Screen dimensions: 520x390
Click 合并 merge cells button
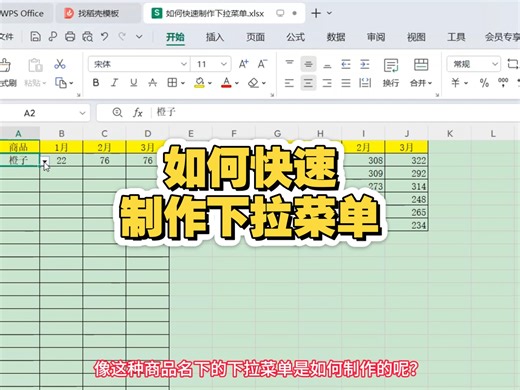pos(421,73)
